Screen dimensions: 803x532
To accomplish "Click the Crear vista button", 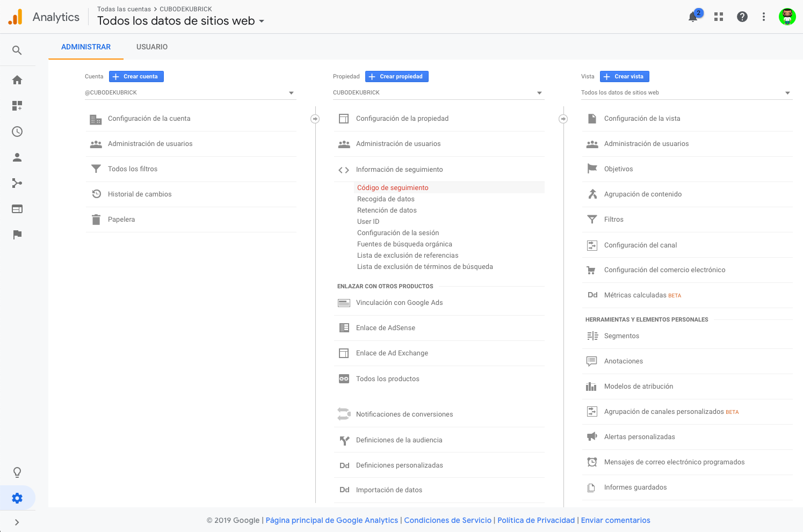I will coord(625,77).
